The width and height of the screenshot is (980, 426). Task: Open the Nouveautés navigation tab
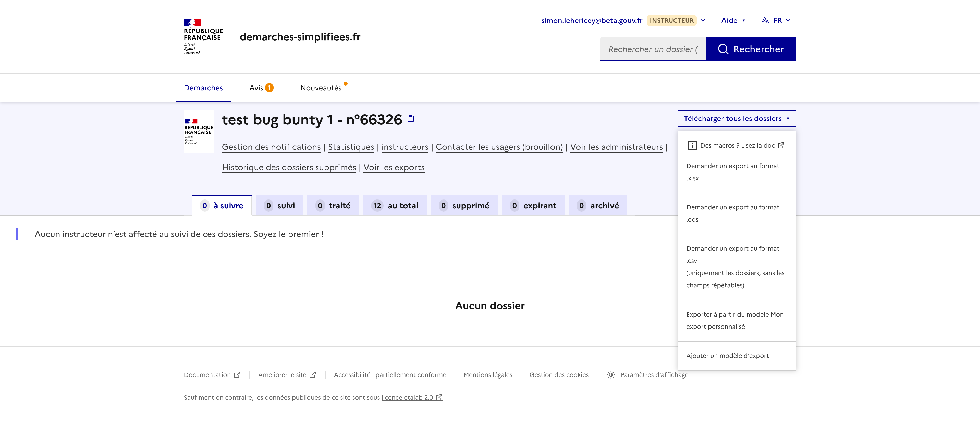coord(321,88)
